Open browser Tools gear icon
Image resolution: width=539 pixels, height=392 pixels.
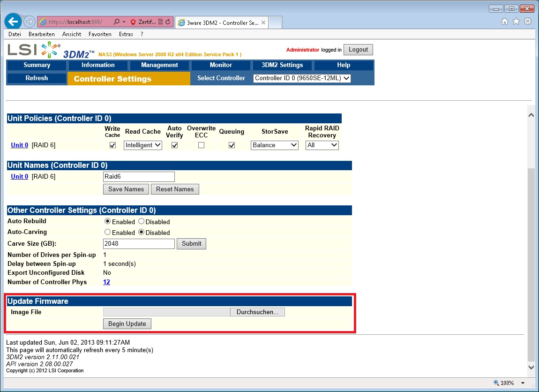tap(528, 22)
